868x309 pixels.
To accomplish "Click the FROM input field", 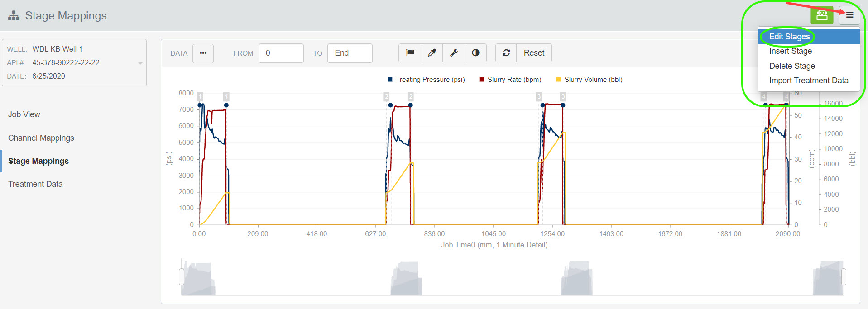I will click(281, 53).
